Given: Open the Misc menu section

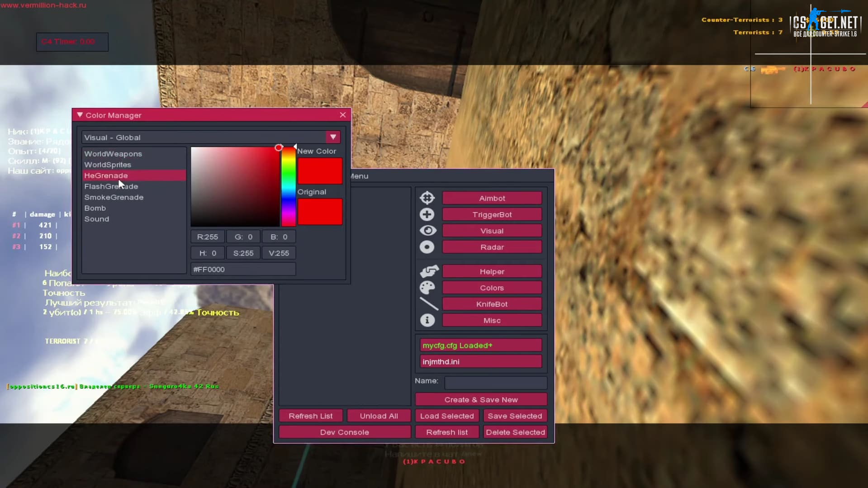Looking at the screenshot, I should click(x=492, y=320).
